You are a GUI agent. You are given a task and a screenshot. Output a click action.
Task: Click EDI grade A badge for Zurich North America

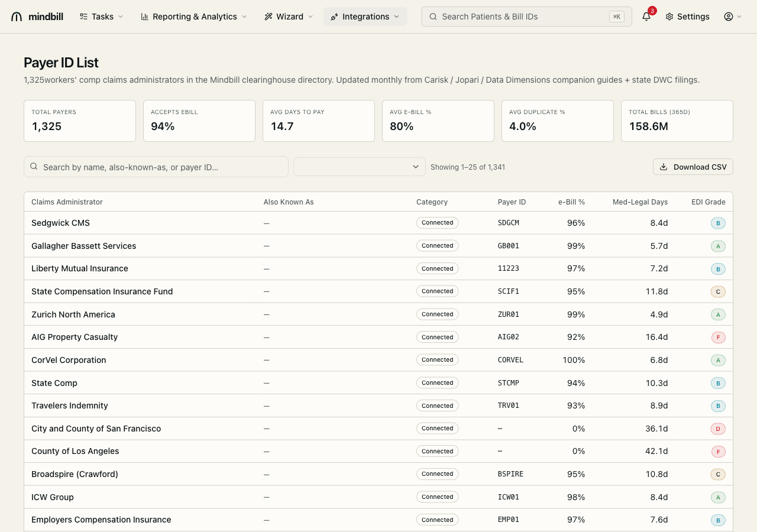coord(718,314)
